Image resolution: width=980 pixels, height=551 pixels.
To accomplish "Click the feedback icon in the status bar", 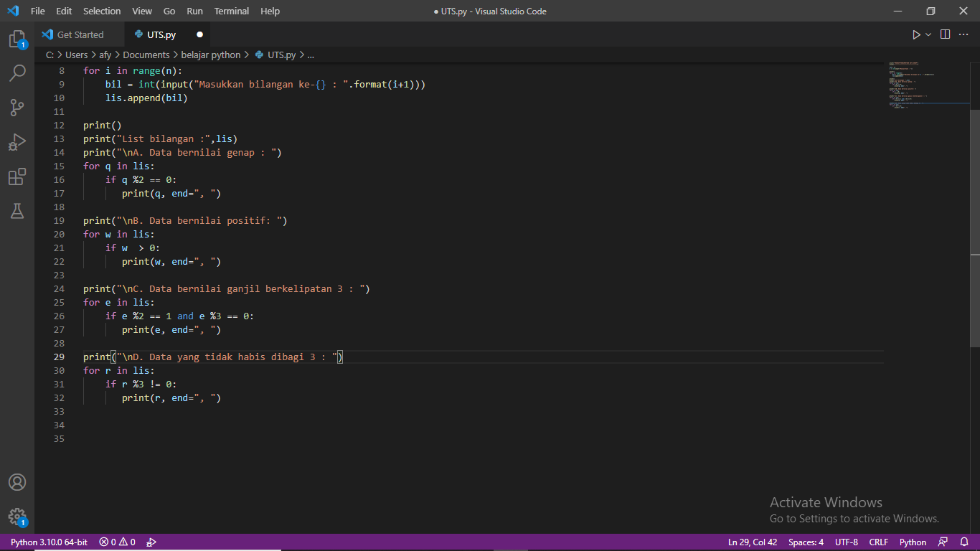I will [943, 542].
